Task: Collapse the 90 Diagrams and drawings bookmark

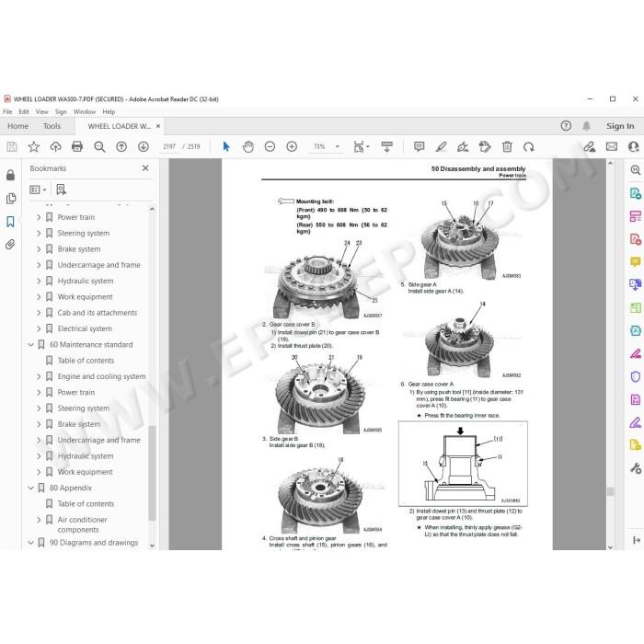Action: [30, 543]
